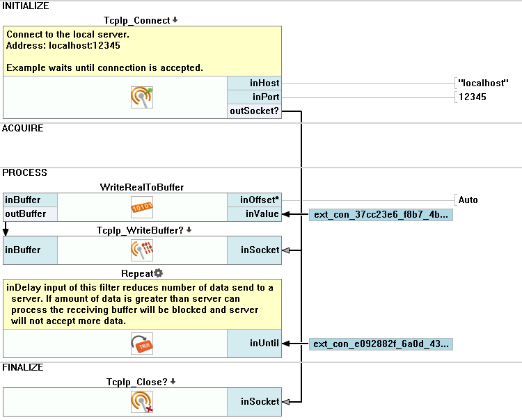This screenshot has height=420, width=522.
Task: Select the TcpIp_Close filter icon
Action: [142, 401]
